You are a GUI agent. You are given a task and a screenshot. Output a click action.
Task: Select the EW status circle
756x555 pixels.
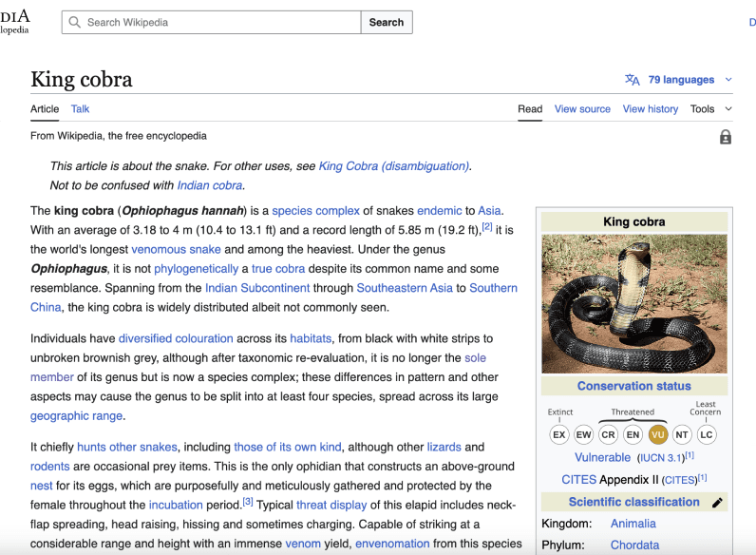[583, 435]
